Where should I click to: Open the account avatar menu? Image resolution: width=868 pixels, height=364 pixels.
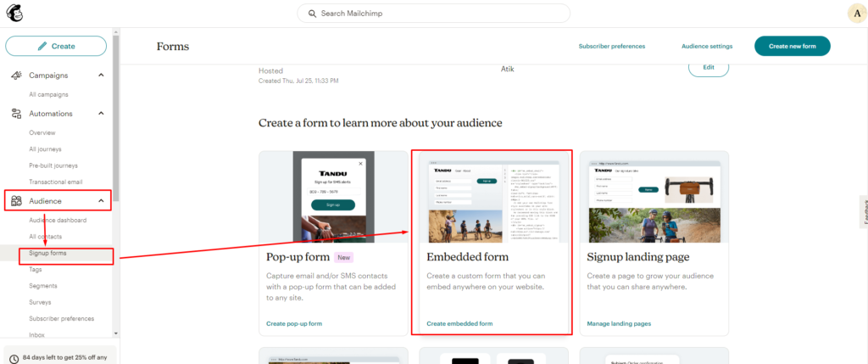(856, 14)
